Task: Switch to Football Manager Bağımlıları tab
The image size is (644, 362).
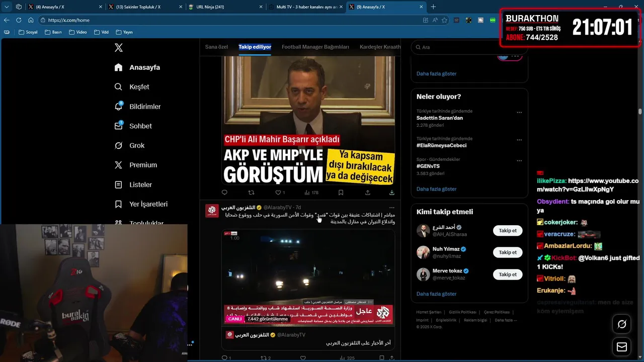Action: pyautogui.click(x=315, y=47)
